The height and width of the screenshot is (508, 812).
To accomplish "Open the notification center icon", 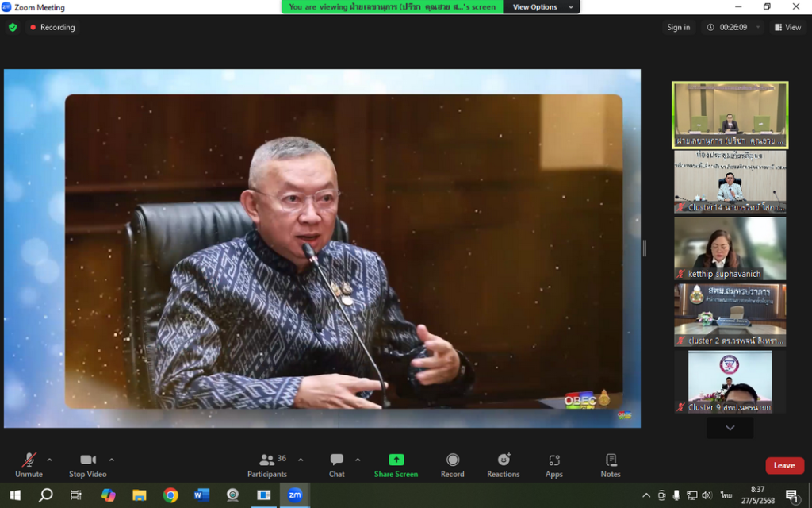I will tap(792, 496).
